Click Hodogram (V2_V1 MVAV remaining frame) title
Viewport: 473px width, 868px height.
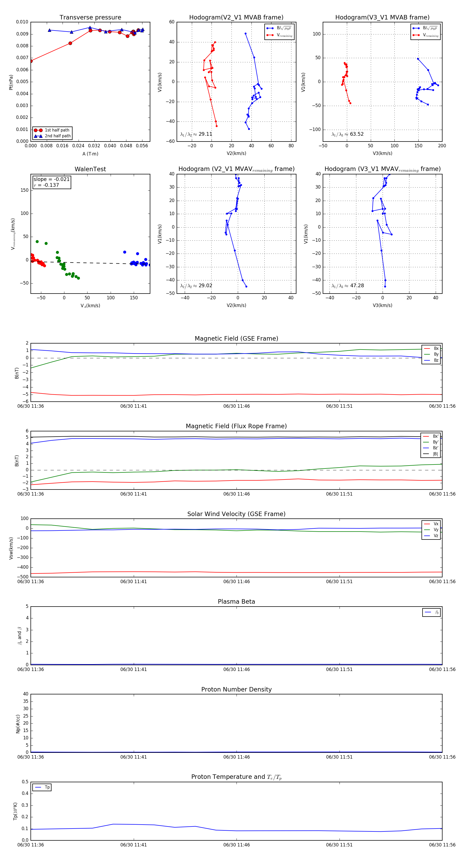(x=236, y=169)
